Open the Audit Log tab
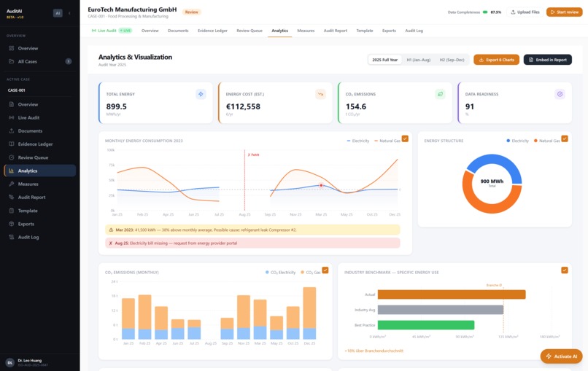The height and width of the screenshot is (371, 588). (x=414, y=31)
